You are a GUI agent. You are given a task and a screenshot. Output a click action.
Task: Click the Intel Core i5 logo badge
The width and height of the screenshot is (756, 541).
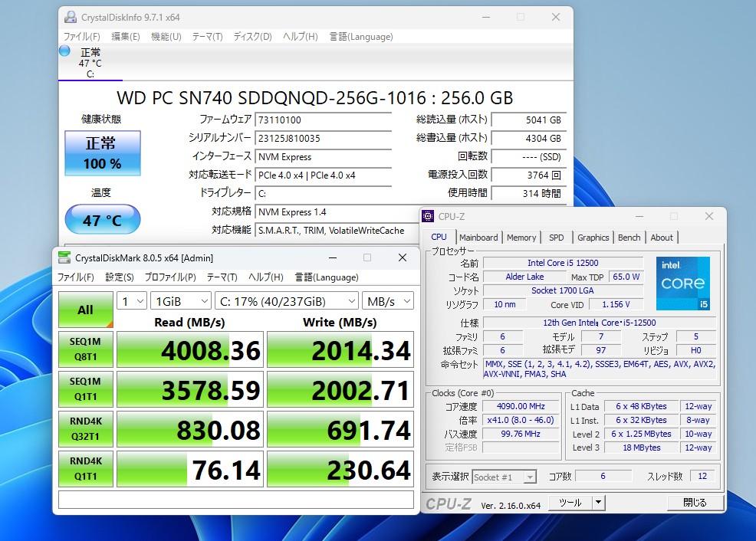[682, 283]
